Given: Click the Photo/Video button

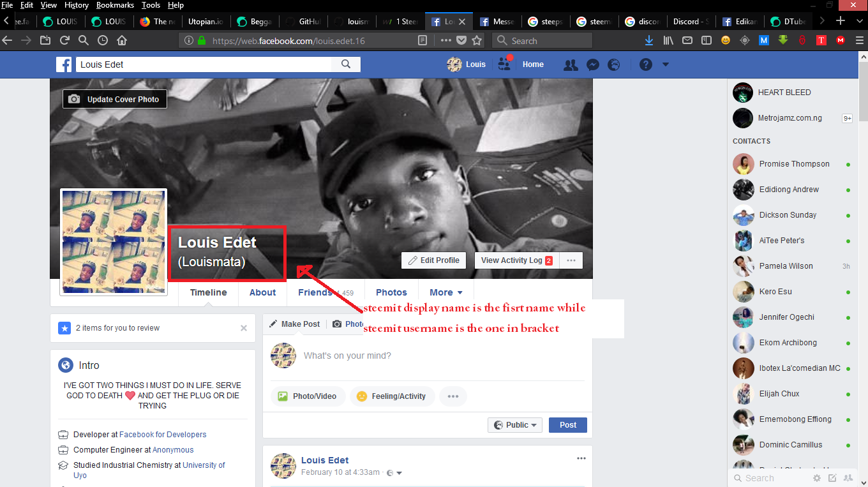Looking at the screenshot, I should [x=308, y=396].
